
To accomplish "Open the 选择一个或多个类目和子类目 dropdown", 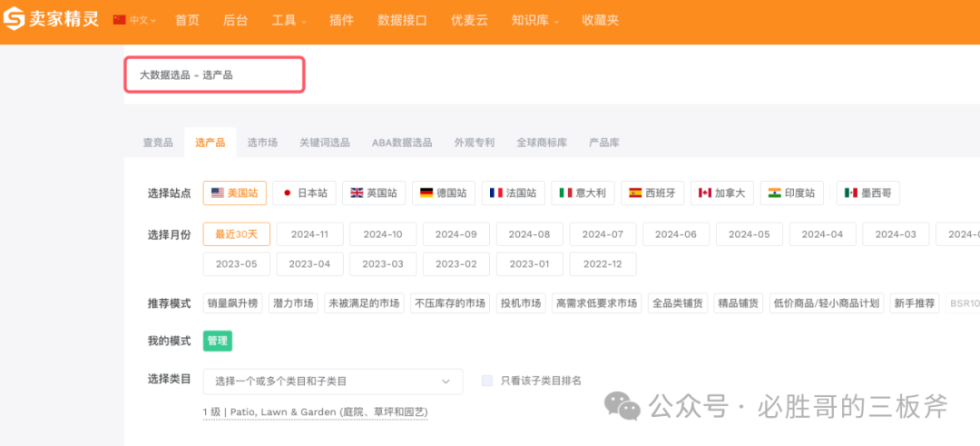I will pyautogui.click(x=332, y=381).
